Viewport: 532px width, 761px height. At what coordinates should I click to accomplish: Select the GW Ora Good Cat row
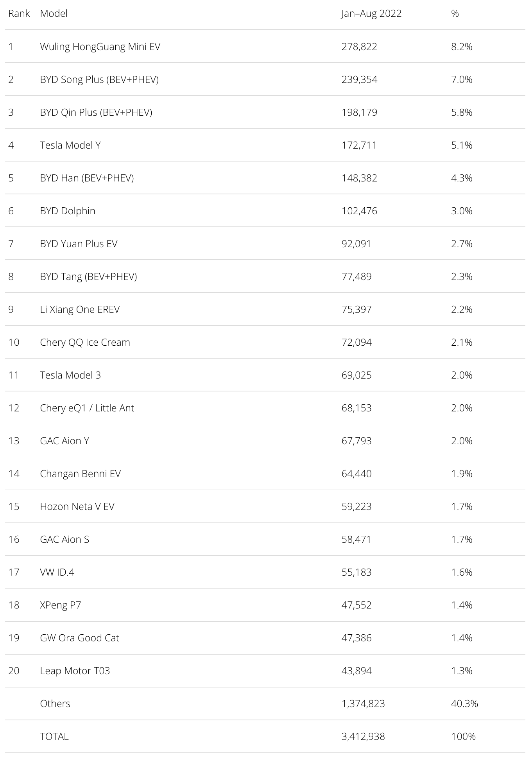pyautogui.click(x=265, y=638)
